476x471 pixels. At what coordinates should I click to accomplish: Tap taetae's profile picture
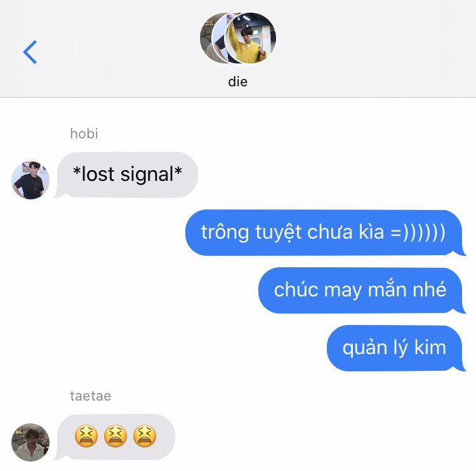[x=30, y=442]
